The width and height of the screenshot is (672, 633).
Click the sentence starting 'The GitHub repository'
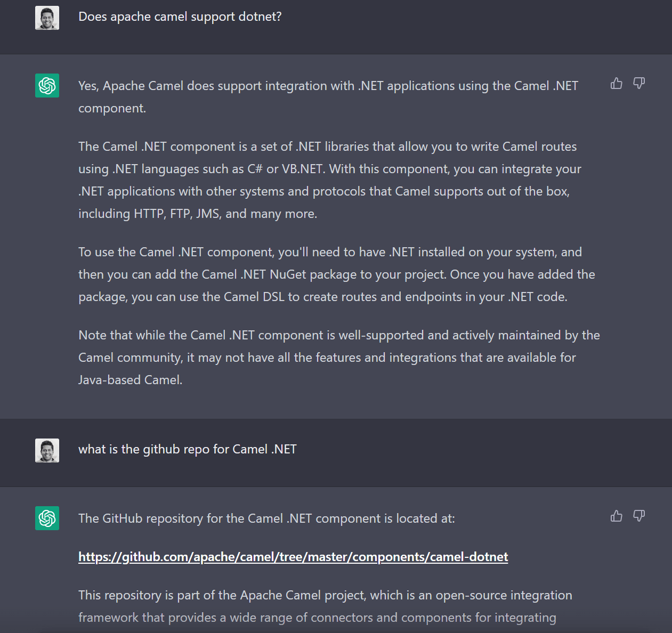[x=266, y=518]
